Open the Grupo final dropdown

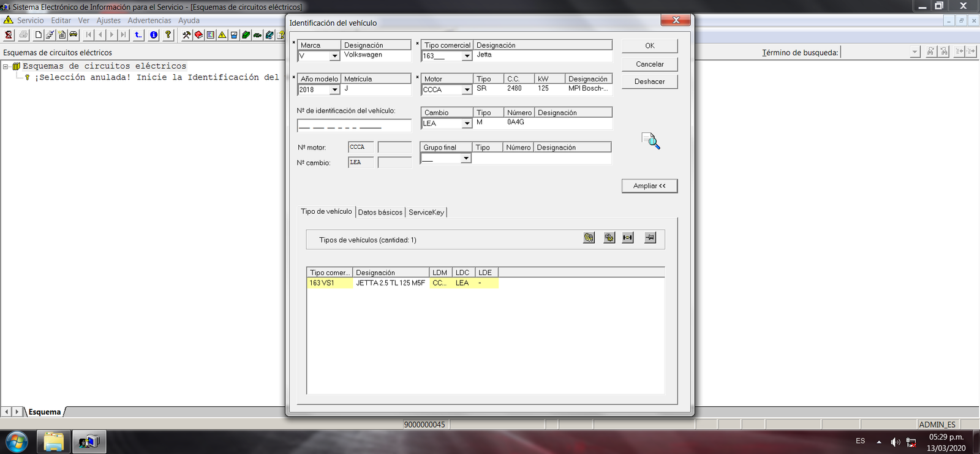466,158
